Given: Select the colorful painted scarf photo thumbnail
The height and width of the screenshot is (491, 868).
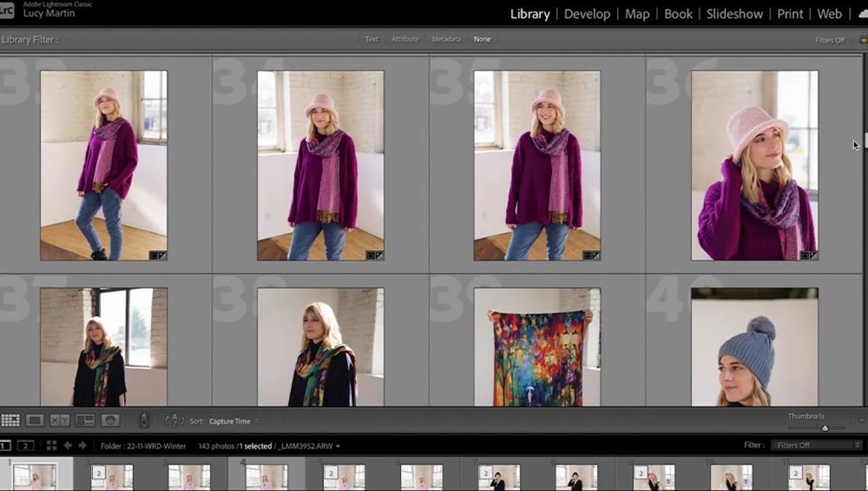Looking at the screenshot, I should tap(537, 347).
